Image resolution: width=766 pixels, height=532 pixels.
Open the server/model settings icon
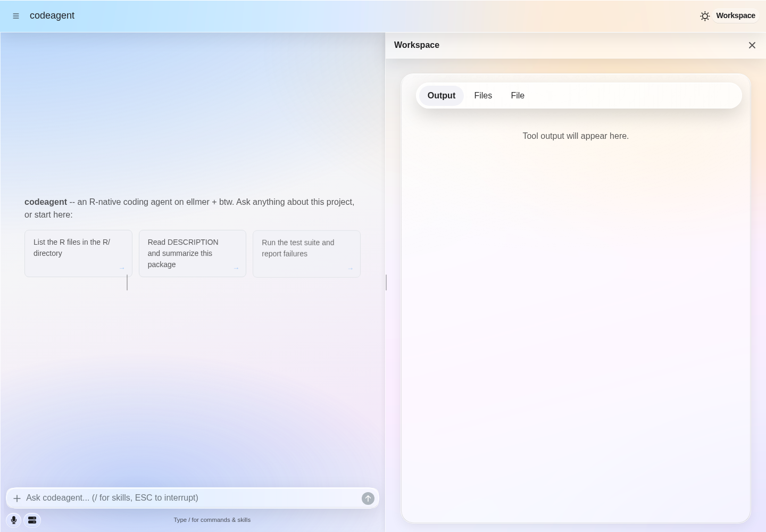pos(32,520)
